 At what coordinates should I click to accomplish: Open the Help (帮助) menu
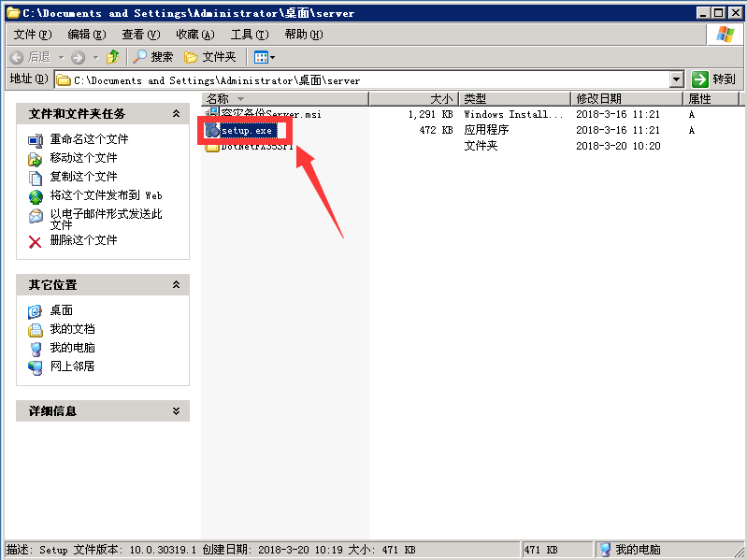pyautogui.click(x=303, y=35)
